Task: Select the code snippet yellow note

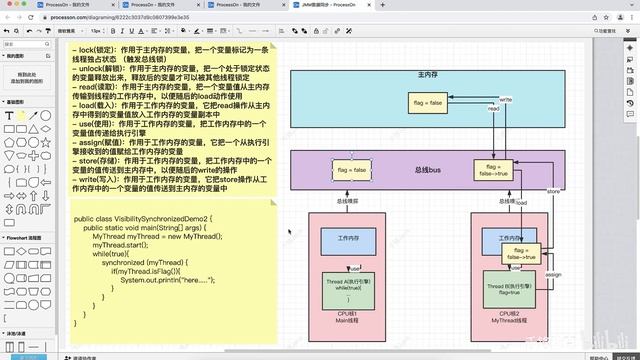Action: coord(173,271)
